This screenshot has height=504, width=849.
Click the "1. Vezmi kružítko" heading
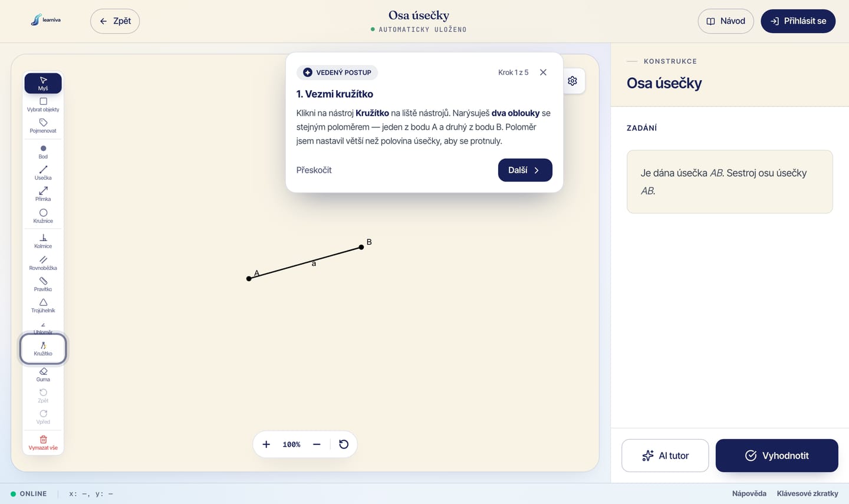(335, 94)
